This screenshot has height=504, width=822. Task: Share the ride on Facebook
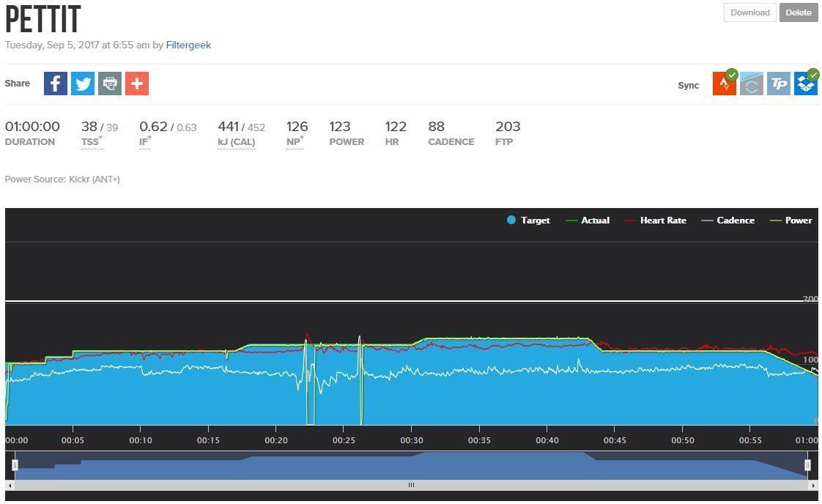coord(56,84)
